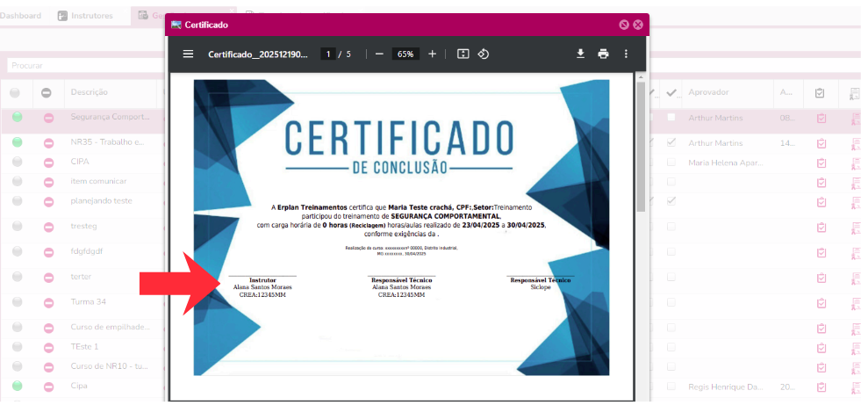Zoom out the certificate view
The height and width of the screenshot is (405, 868).
(379, 54)
